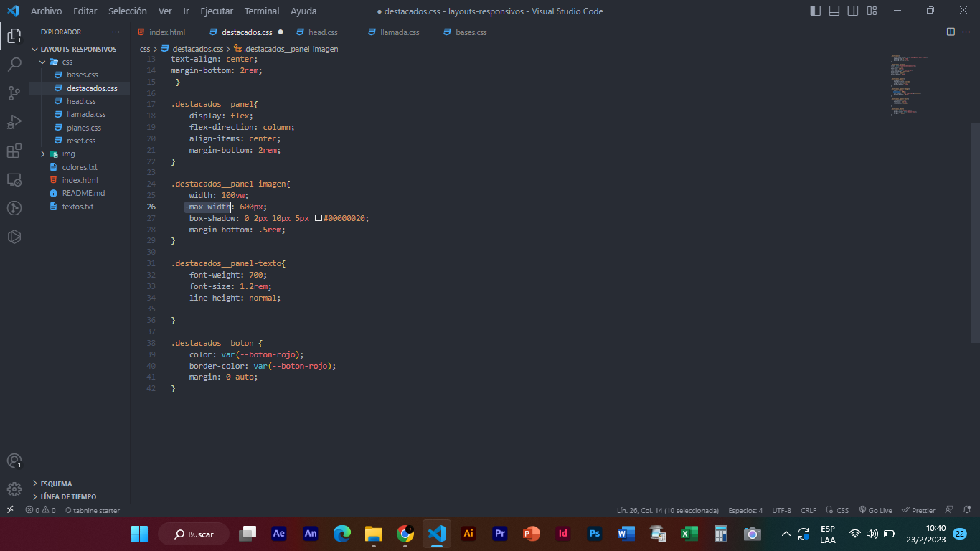Viewport: 980px width, 551px height.
Task: Open editor more actions ellipsis
Action: 966,32
